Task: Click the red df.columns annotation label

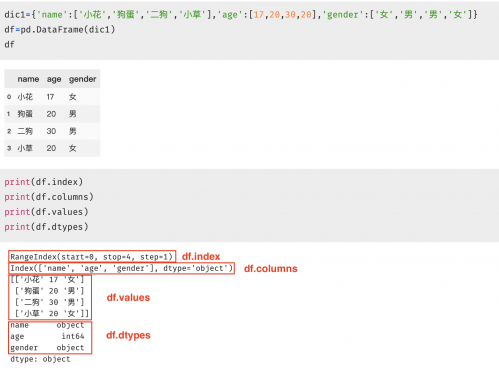Action: point(271,269)
